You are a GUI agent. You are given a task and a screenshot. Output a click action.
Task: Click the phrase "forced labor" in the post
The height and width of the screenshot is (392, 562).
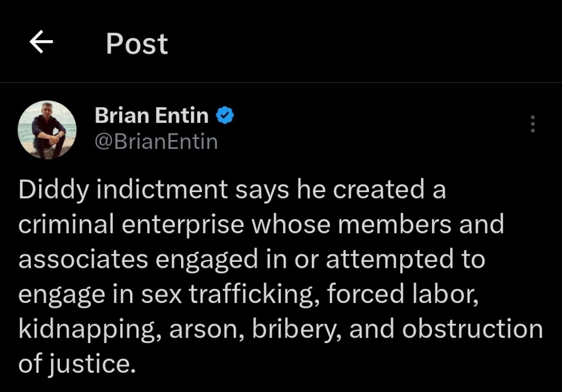[x=402, y=294]
